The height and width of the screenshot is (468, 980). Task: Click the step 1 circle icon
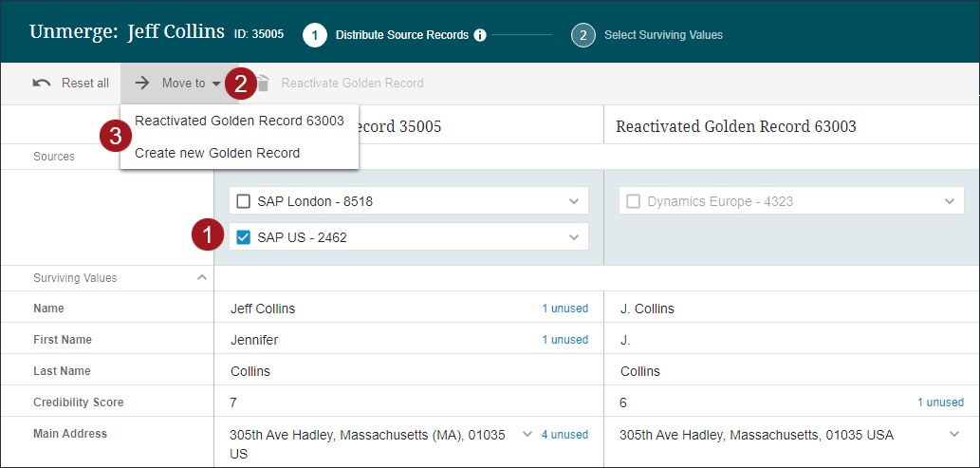click(x=315, y=35)
